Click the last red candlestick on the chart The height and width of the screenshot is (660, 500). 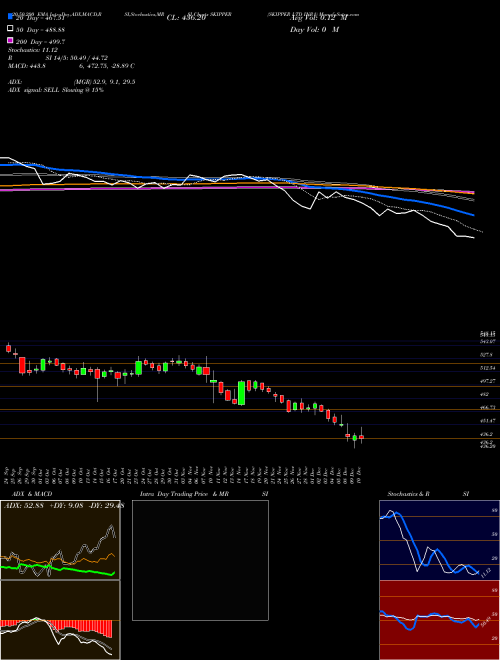click(x=361, y=437)
